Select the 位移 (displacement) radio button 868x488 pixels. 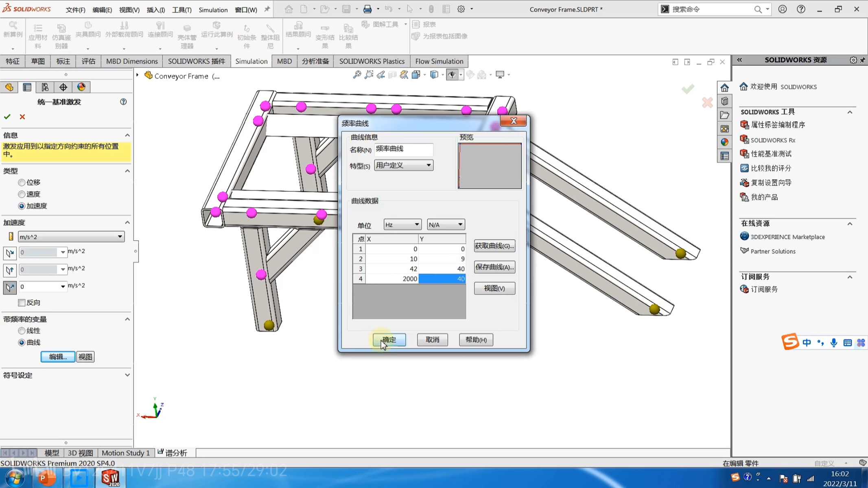pos(22,183)
